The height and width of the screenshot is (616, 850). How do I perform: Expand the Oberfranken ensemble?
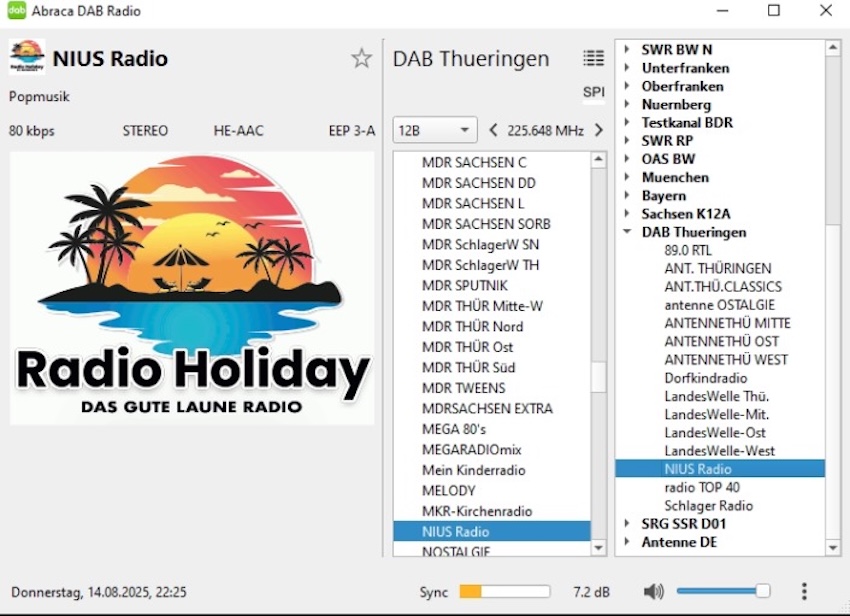pyautogui.click(x=627, y=86)
